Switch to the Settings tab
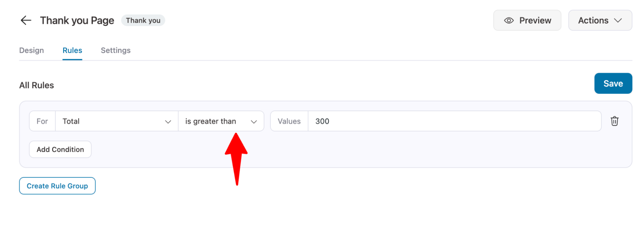 click(116, 51)
